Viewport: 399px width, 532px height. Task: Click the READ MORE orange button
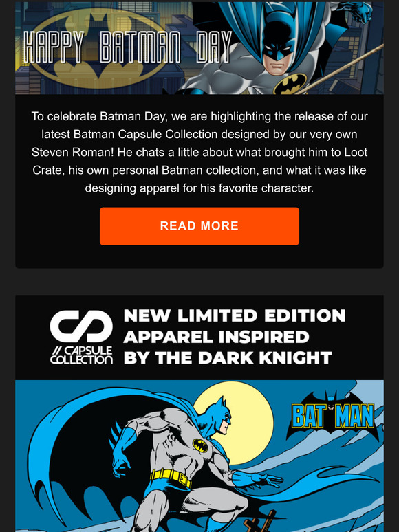tap(199, 226)
